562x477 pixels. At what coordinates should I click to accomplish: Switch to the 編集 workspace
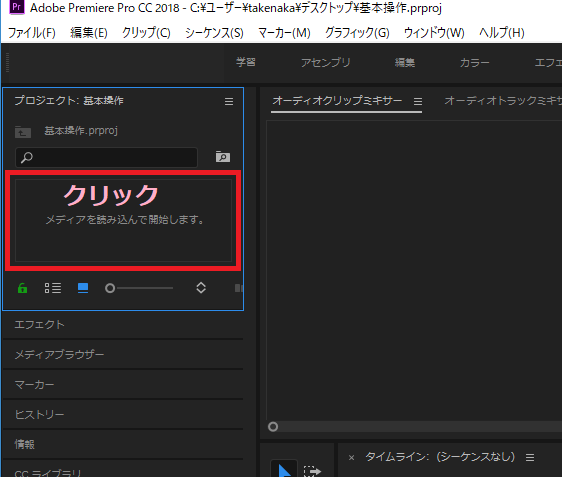pyautogui.click(x=405, y=62)
